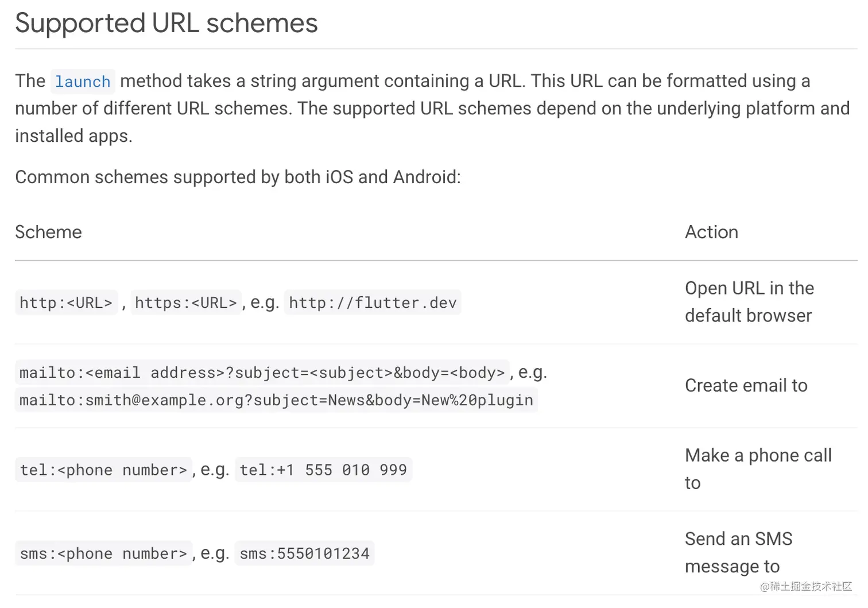Click the blue launch code link
The image size is (868, 608).
[x=83, y=82]
